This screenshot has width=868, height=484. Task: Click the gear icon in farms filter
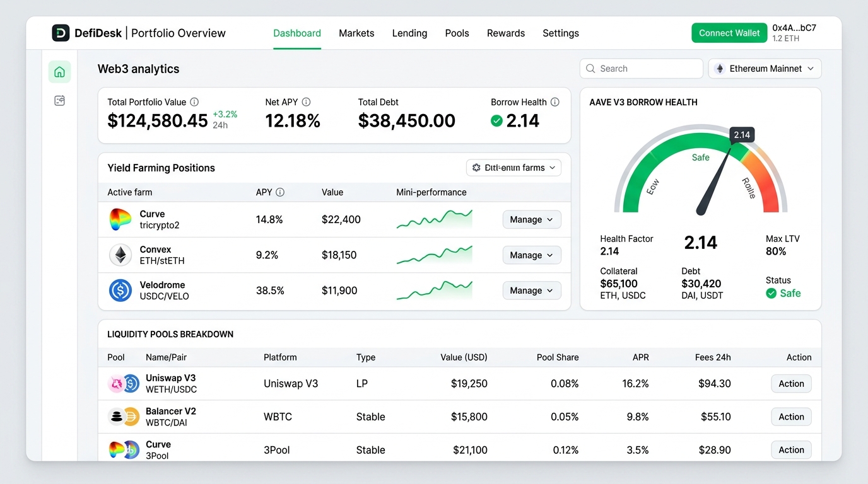click(x=476, y=168)
